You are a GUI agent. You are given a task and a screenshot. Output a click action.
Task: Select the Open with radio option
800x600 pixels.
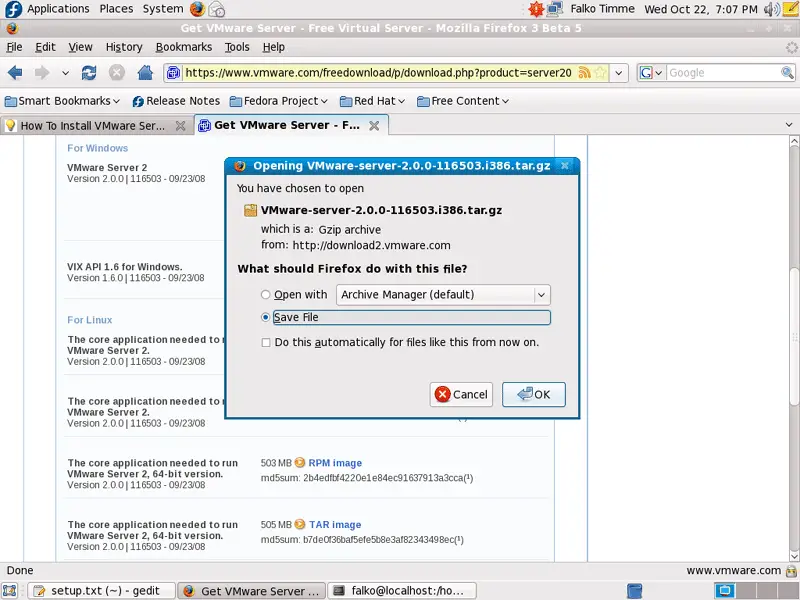pos(265,294)
